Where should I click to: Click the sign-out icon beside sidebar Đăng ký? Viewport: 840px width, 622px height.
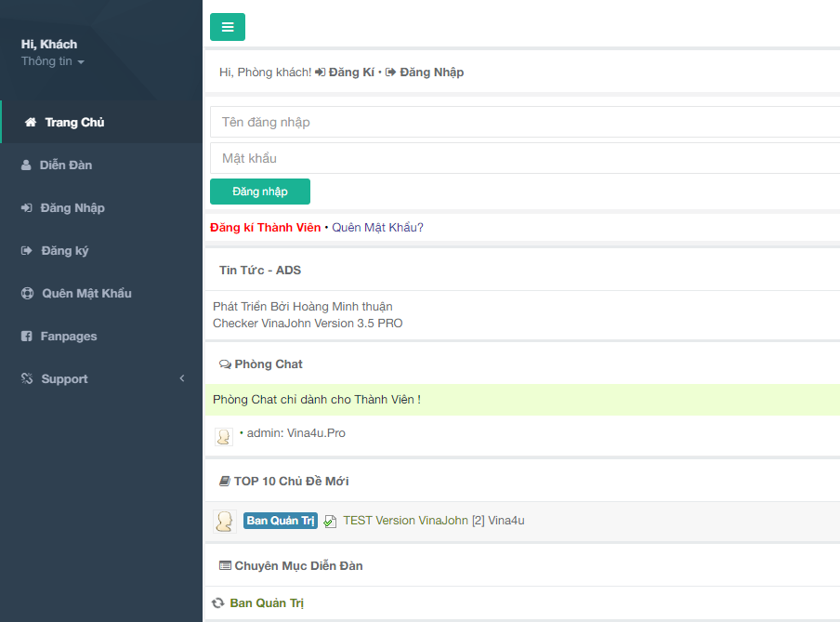(26, 250)
